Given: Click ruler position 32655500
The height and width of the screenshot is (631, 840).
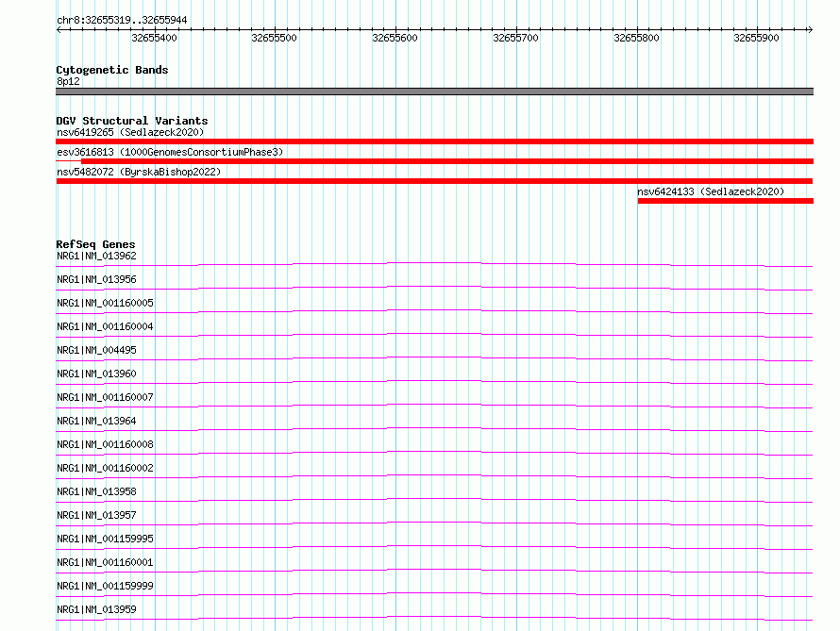Looking at the screenshot, I should [x=274, y=38].
